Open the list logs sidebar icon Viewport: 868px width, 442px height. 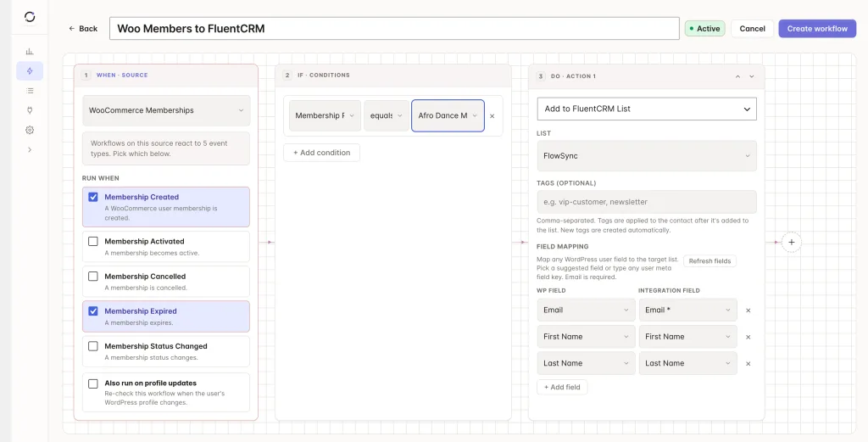[x=30, y=90]
